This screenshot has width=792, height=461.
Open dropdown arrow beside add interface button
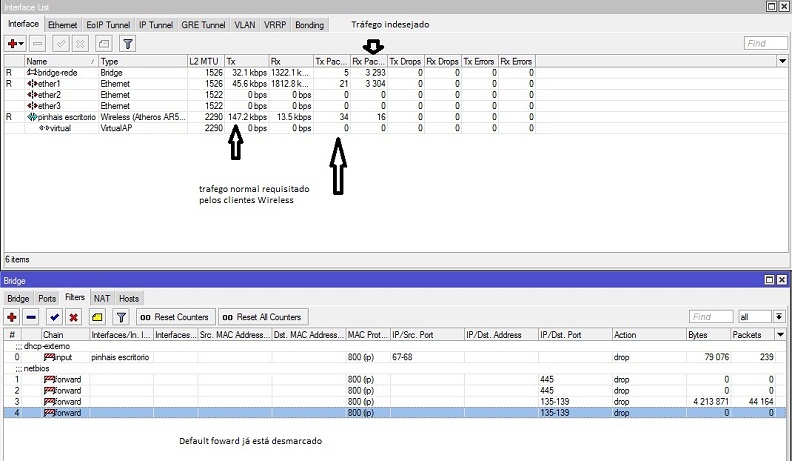[x=21, y=44]
